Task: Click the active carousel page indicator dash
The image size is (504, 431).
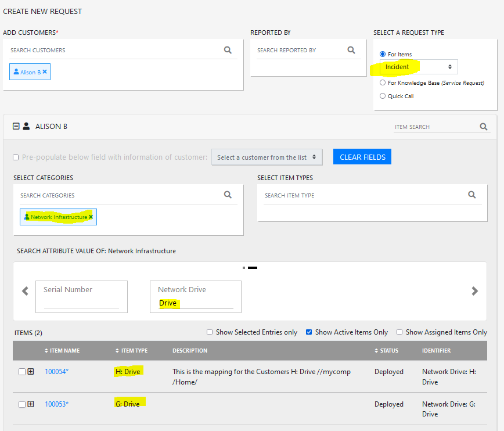Action: (253, 268)
